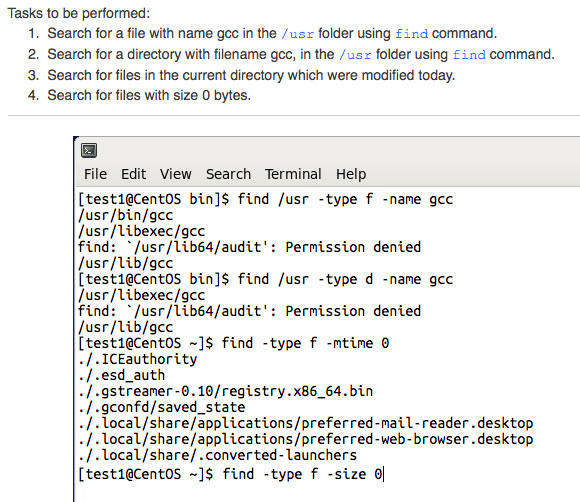Viewport: 580px width, 502px height.
Task: Click the 'find -type f -mtime 0' command
Action: click(305, 343)
